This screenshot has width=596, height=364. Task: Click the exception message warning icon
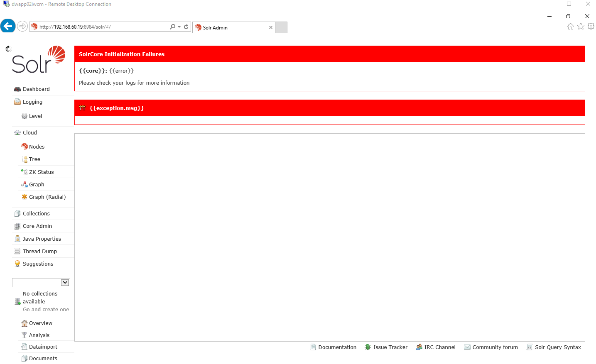click(x=82, y=108)
